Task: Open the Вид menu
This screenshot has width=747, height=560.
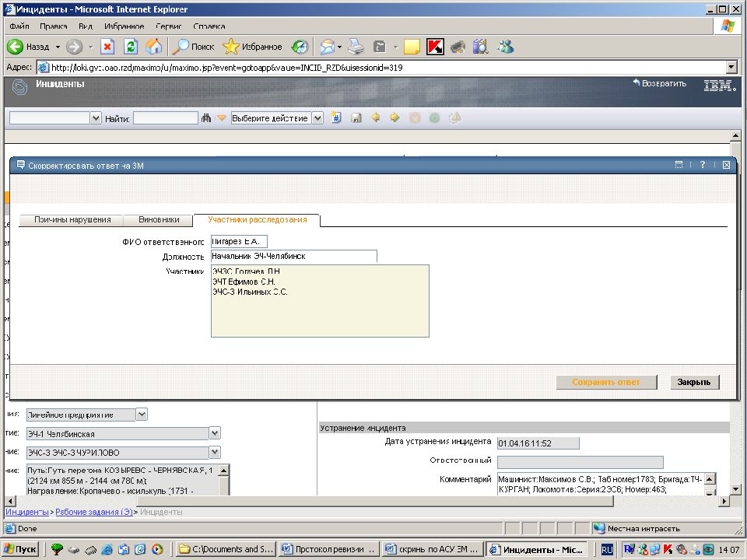Action: point(86,26)
